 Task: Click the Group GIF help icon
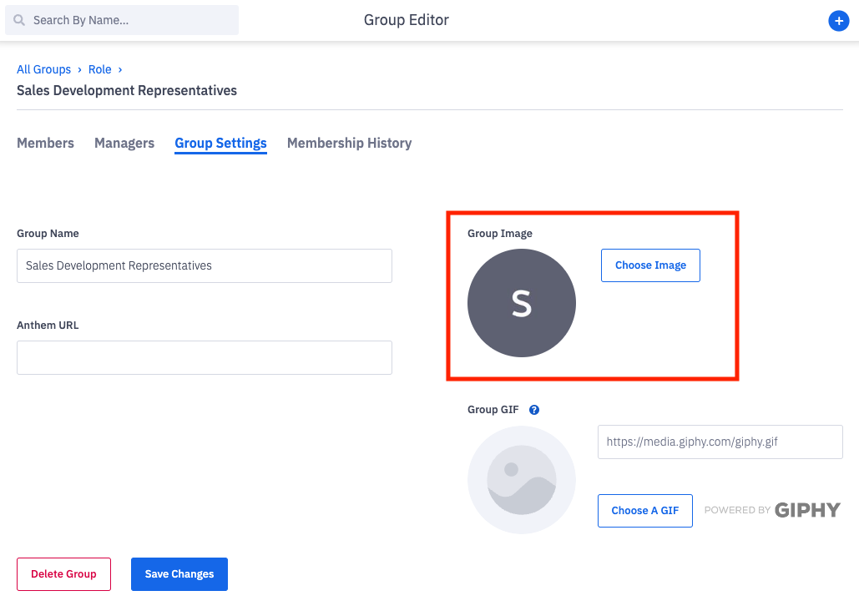coord(534,410)
